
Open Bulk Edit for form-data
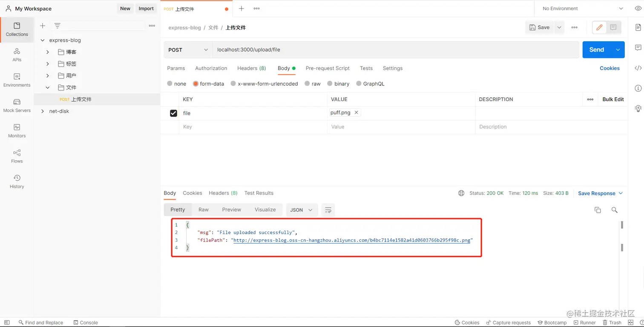click(613, 99)
